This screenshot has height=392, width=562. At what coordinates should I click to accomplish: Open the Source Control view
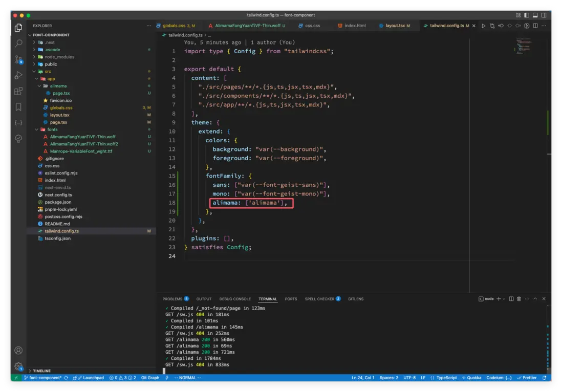(x=18, y=59)
